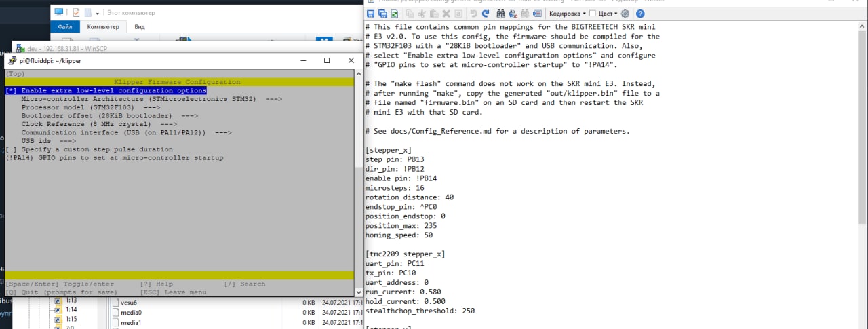Click the Select All icon in editor toolbar
The image size is (868, 329).
point(458,14)
